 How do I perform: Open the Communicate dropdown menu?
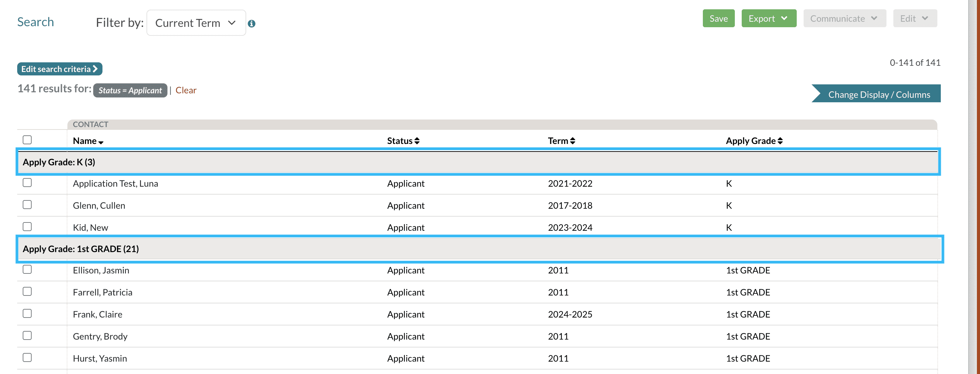[x=844, y=18]
